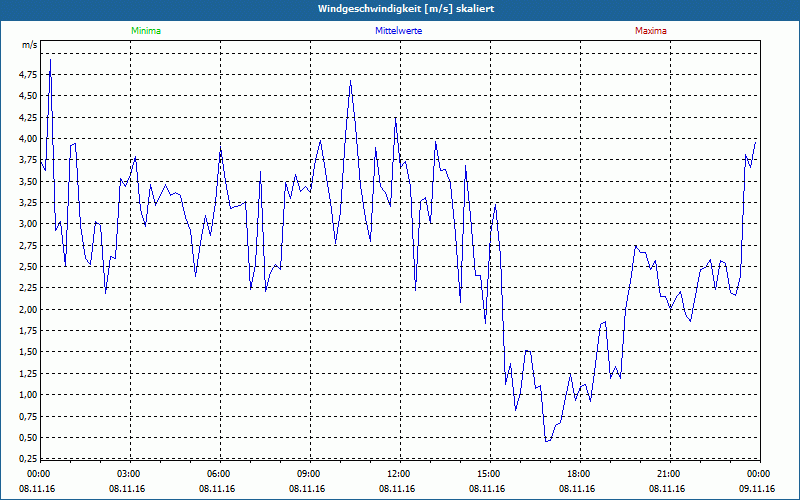The height and width of the screenshot is (500, 800).
Task: Click the 15:00 time label
Action: tap(488, 474)
